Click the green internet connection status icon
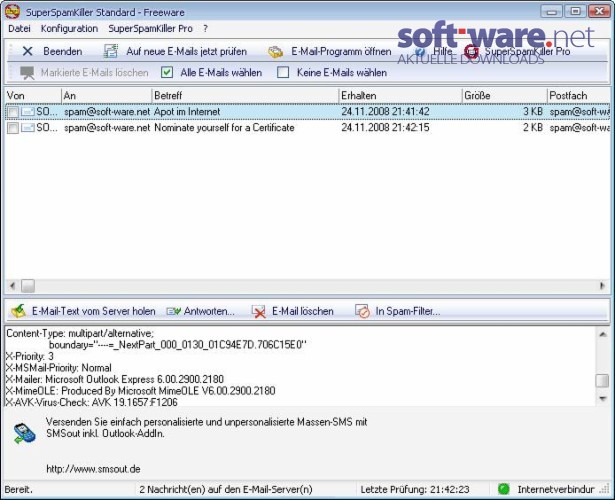This screenshot has height=500, width=615. [503, 489]
